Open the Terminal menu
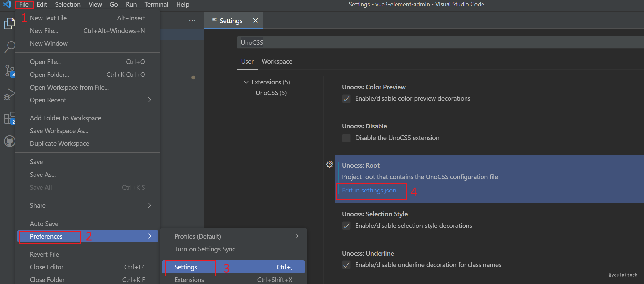The width and height of the screenshot is (644, 284). click(156, 4)
